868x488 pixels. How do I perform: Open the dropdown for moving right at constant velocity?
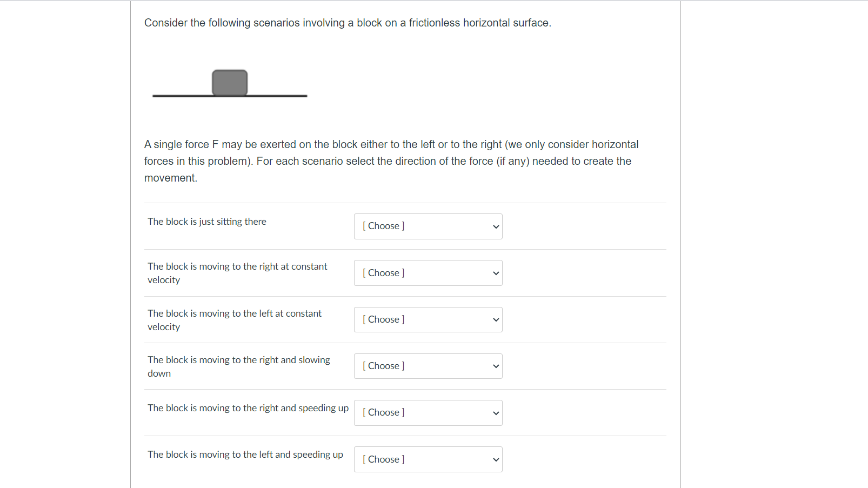(428, 273)
